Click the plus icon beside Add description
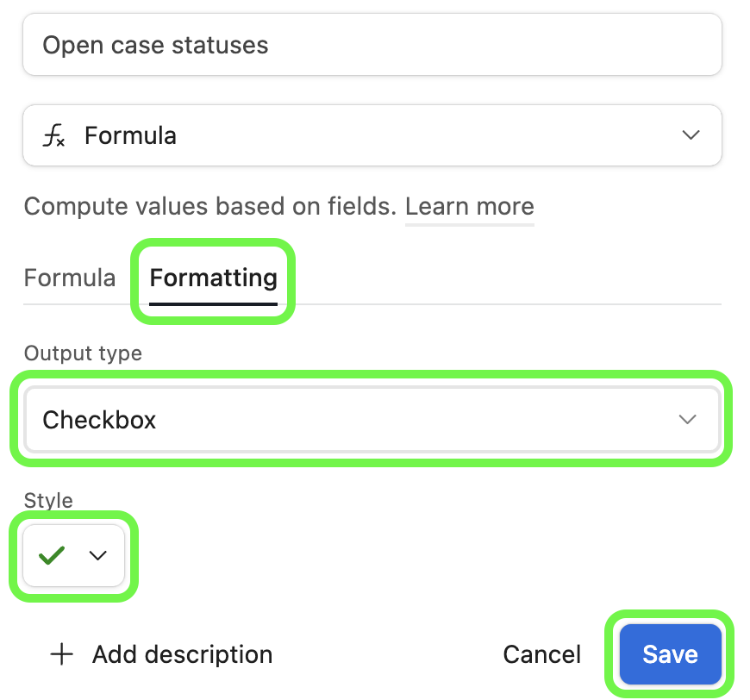This screenshot has height=700, width=750. click(62, 654)
